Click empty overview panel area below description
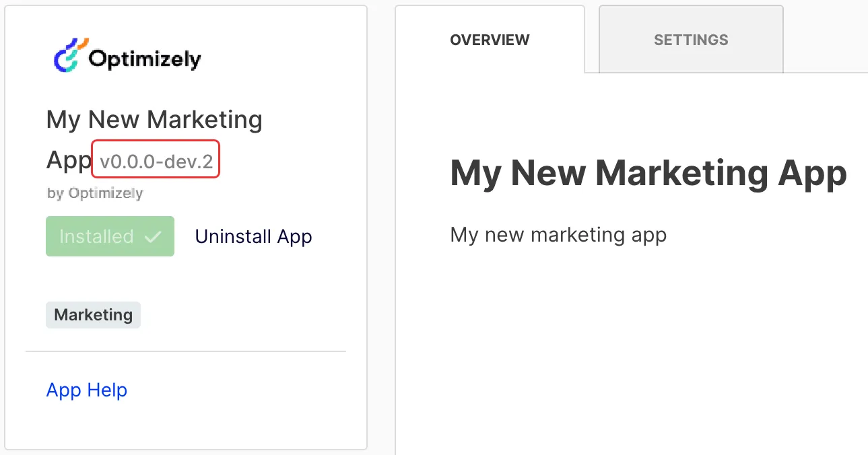 click(632, 350)
